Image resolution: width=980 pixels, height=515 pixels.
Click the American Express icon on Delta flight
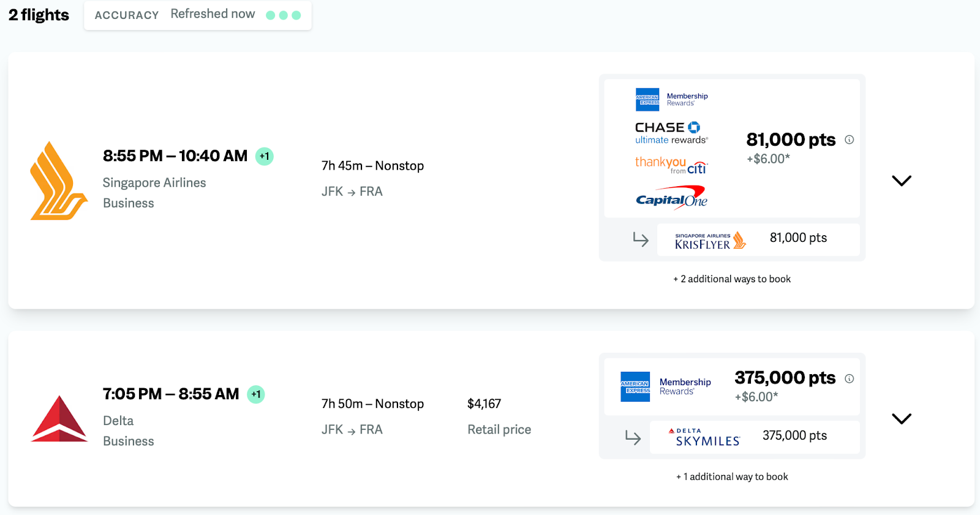tap(635, 387)
